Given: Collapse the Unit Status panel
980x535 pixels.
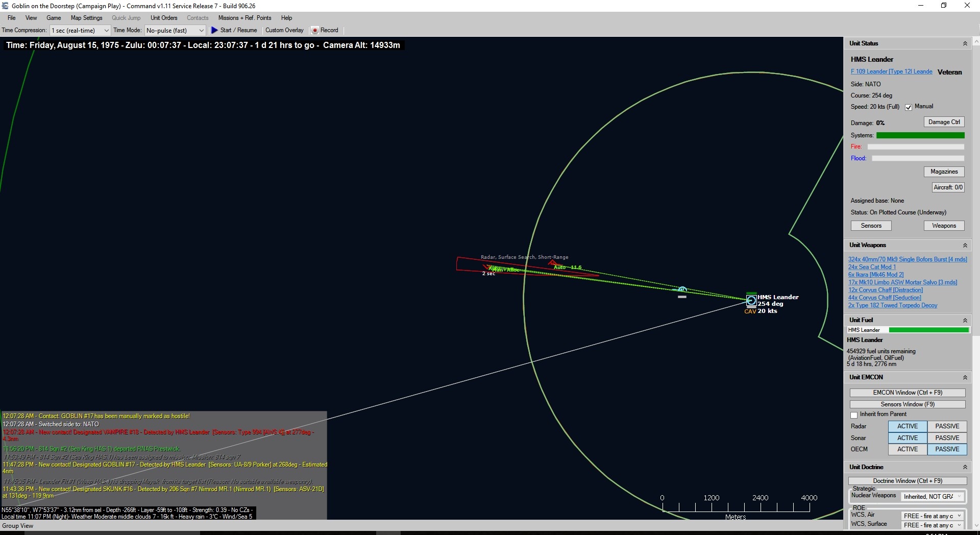Looking at the screenshot, I should coord(965,43).
